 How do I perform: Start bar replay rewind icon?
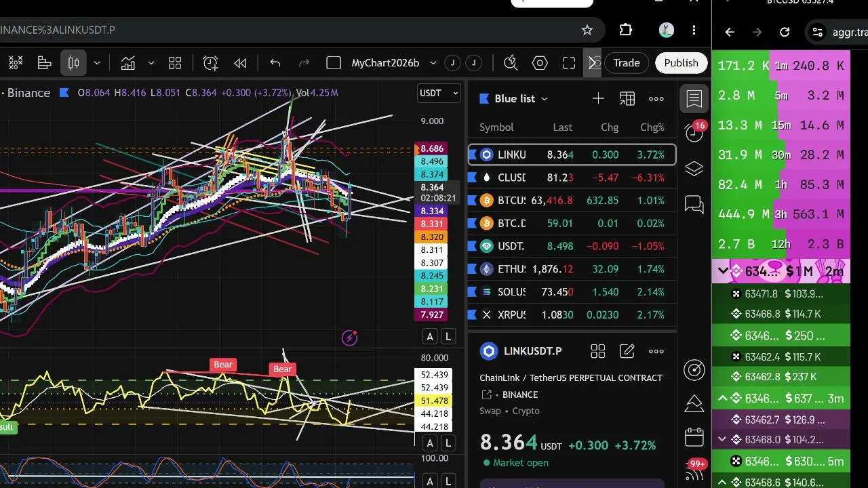[240, 63]
